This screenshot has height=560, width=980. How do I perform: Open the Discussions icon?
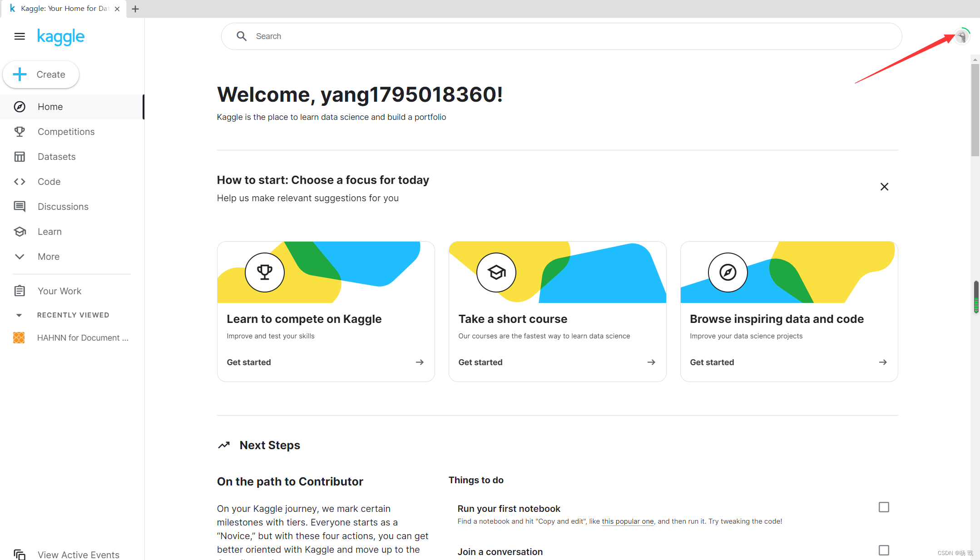(20, 206)
